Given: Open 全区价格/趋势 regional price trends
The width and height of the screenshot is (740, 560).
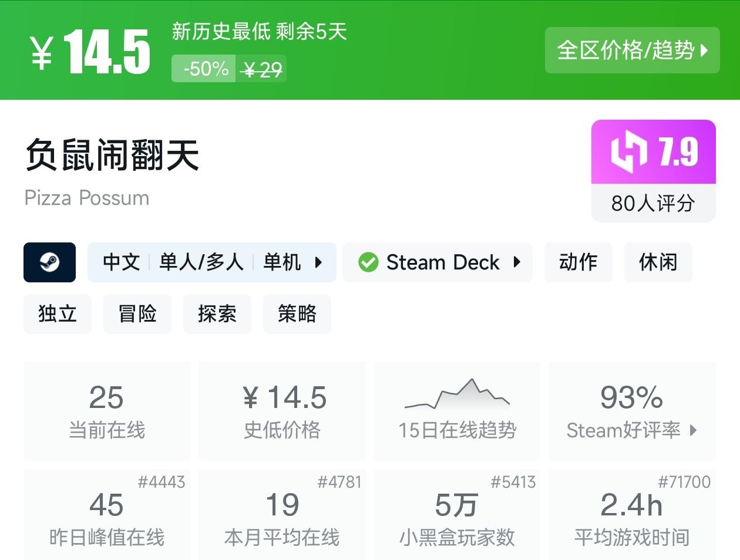Looking at the screenshot, I should click(x=632, y=50).
